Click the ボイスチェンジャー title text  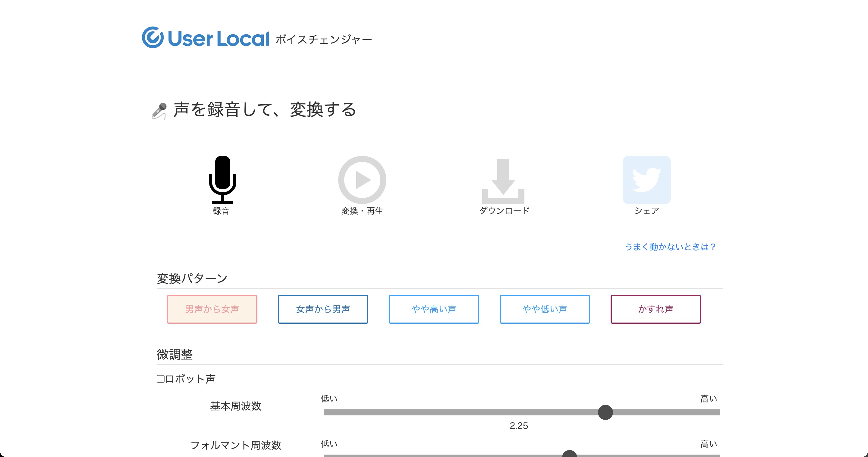point(323,39)
